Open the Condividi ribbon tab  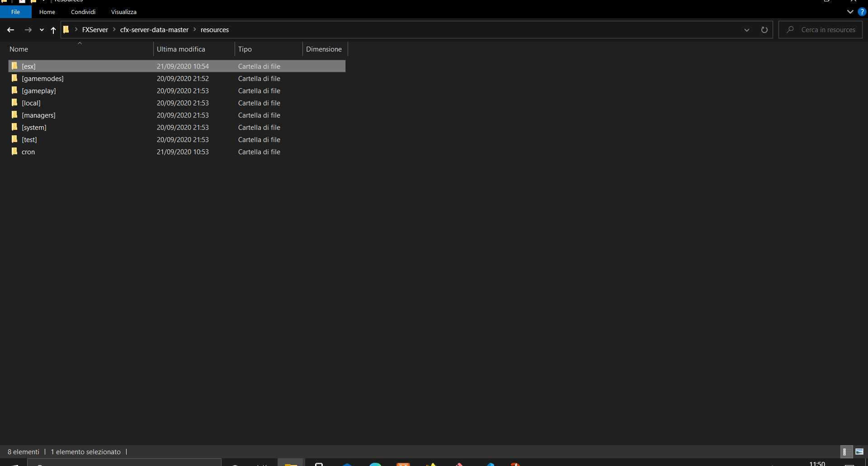83,12
